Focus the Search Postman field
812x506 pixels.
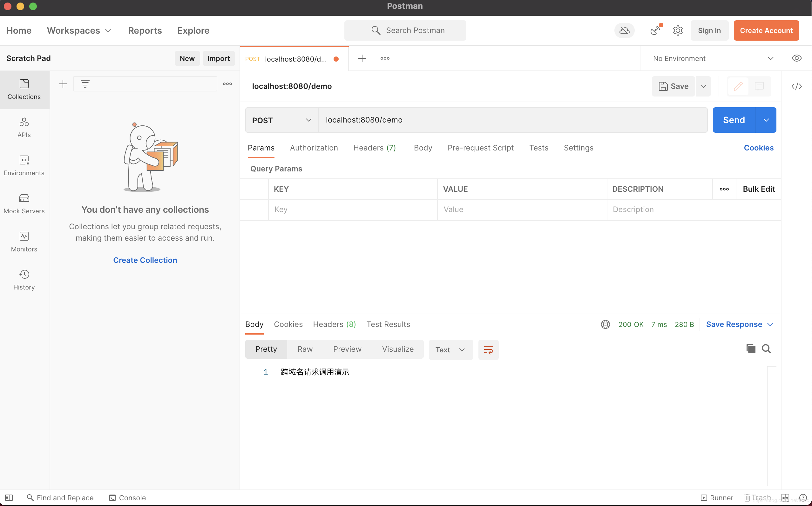tap(405, 30)
